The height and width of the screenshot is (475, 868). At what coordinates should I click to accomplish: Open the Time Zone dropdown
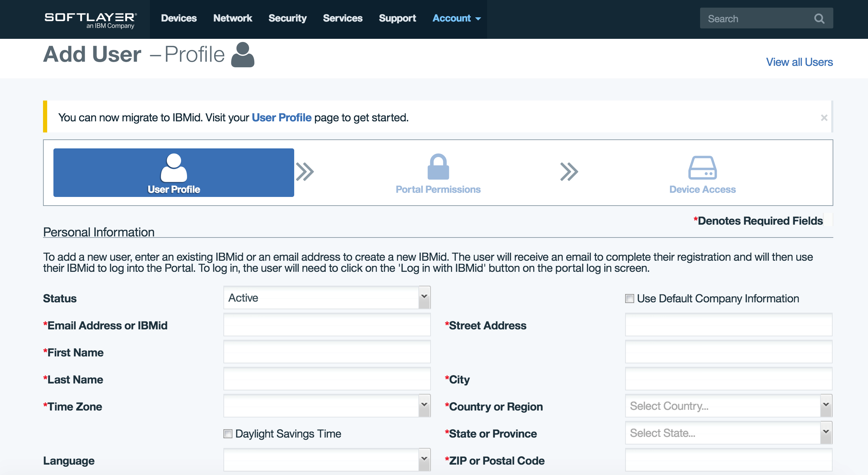click(327, 406)
